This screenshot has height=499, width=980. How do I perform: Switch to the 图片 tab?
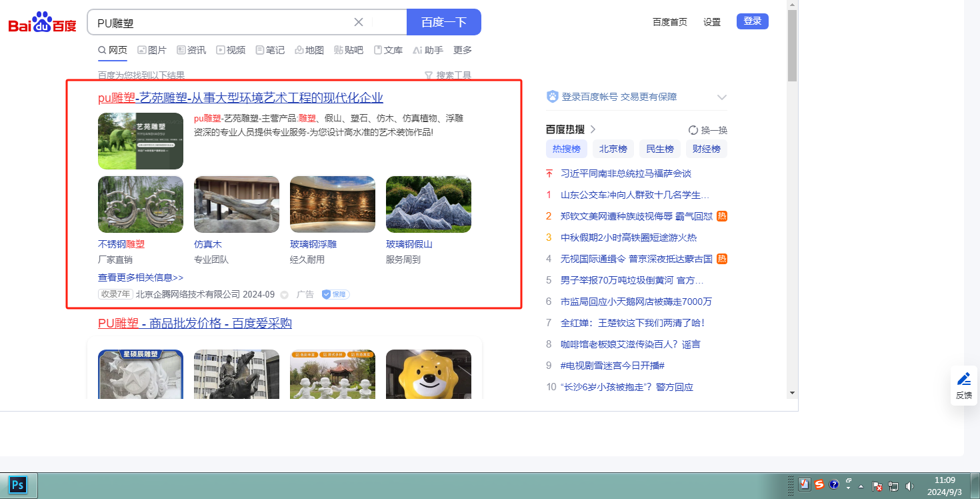152,50
